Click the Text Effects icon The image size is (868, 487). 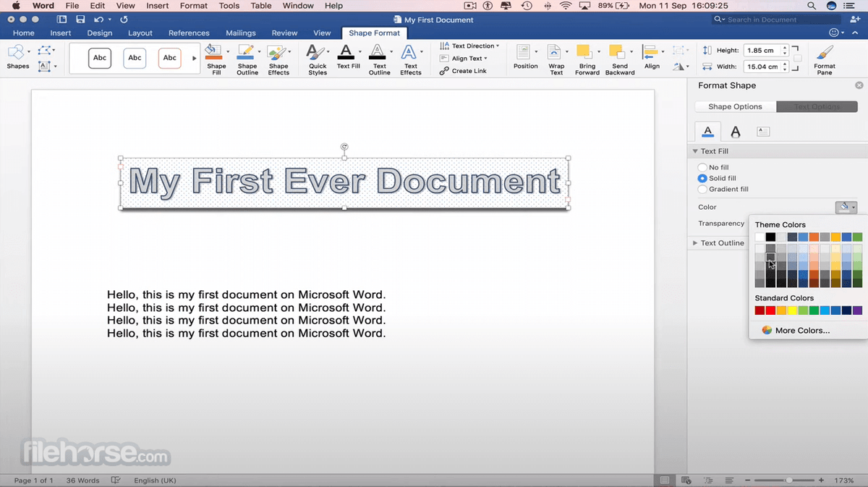point(410,52)
